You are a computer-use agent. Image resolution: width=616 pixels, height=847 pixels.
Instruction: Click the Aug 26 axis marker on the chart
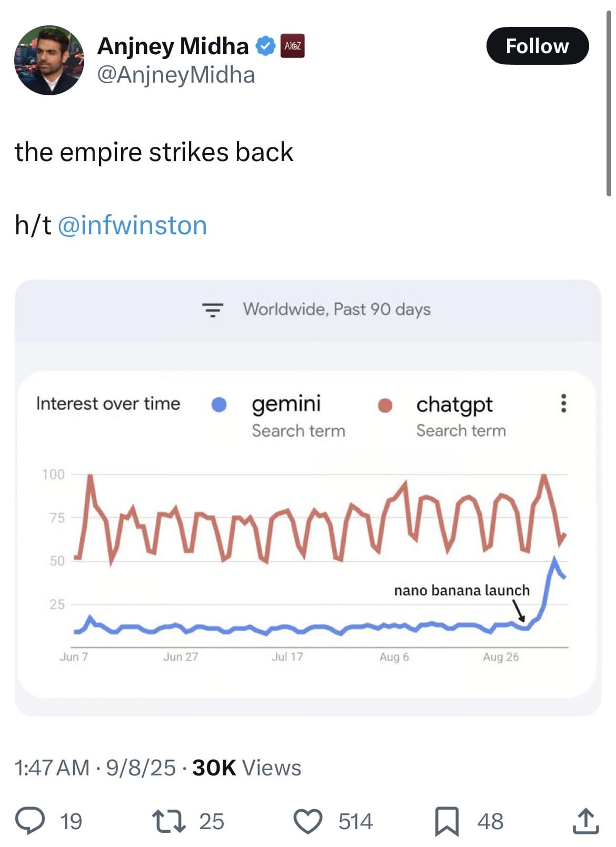click(500, 656)
